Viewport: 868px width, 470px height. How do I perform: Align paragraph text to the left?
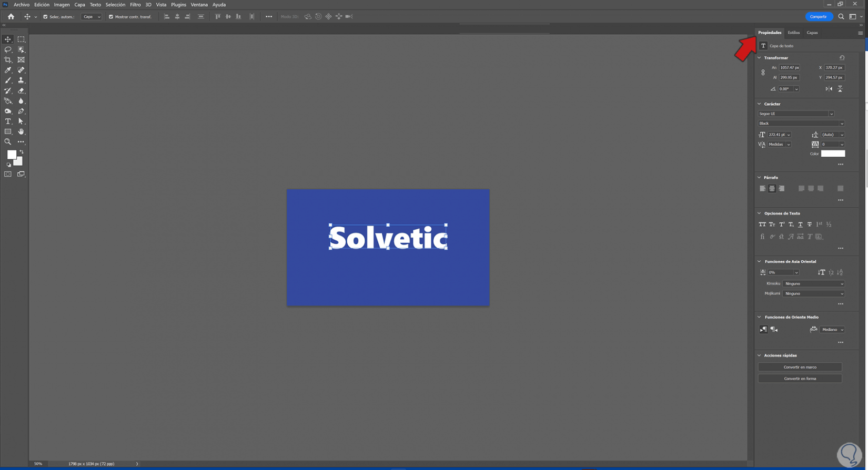click(x=763, y=189)
